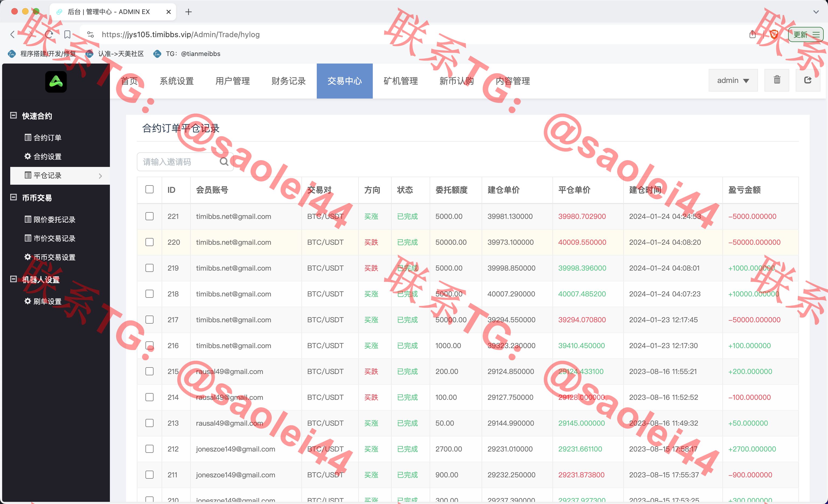Image resolution: width=828 pixels, height=504 pixels.
Task: Click the browser bookmark icon
Action: pyautogui.click(x=67, y=34)
